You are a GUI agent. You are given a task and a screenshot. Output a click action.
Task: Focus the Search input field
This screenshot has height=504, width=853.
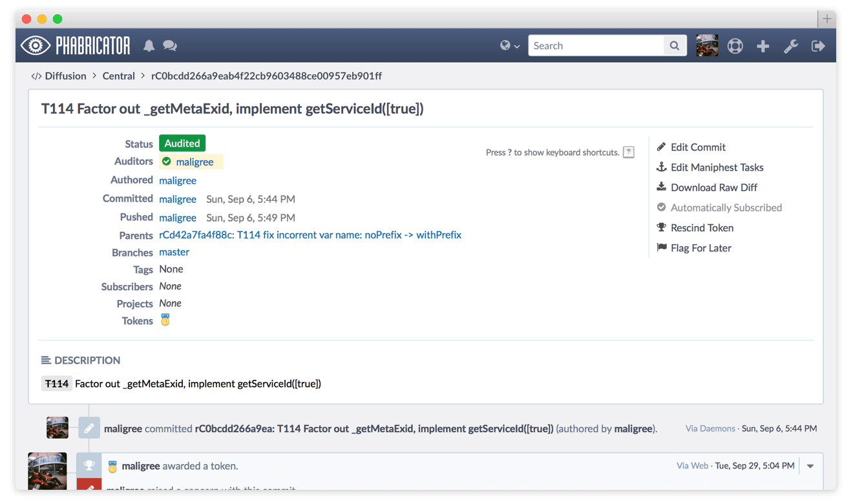click(596, 45)
